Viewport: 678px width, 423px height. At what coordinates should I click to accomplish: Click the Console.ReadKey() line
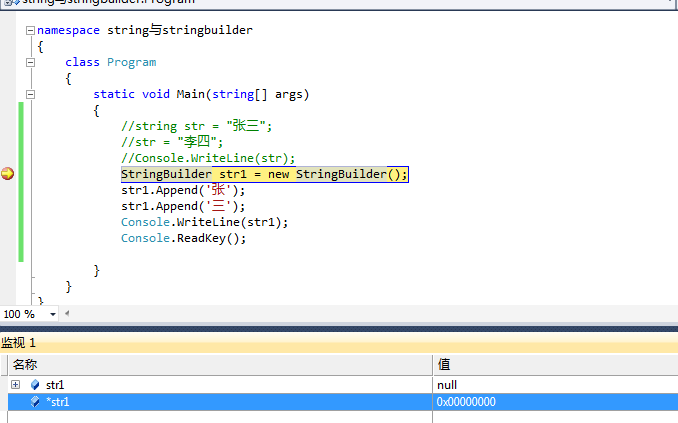coord(183,238)
